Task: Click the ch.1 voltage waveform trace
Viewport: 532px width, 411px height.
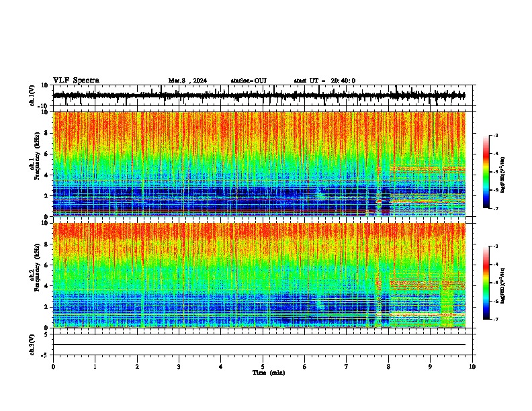Action: coord(259,95)
